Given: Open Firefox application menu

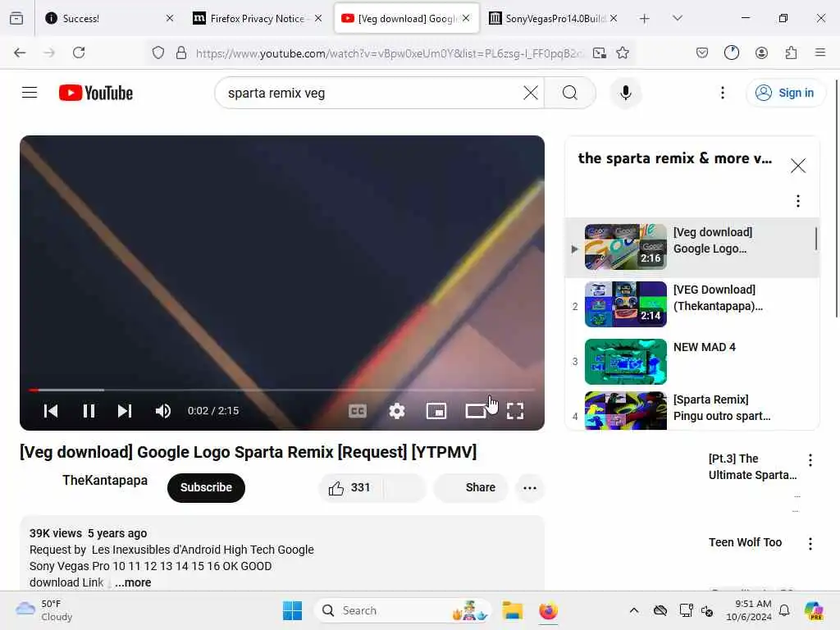Looking at the screenshot, I should [819, 52].
